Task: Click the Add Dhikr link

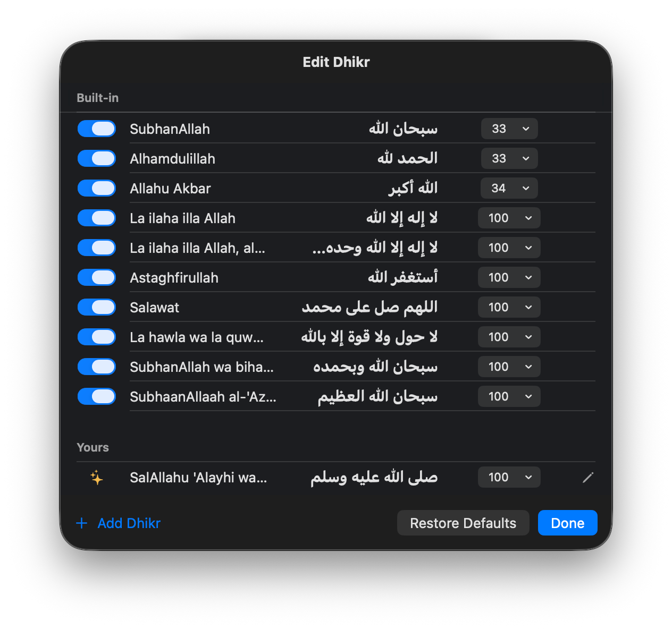Action: tap(129, 523)
